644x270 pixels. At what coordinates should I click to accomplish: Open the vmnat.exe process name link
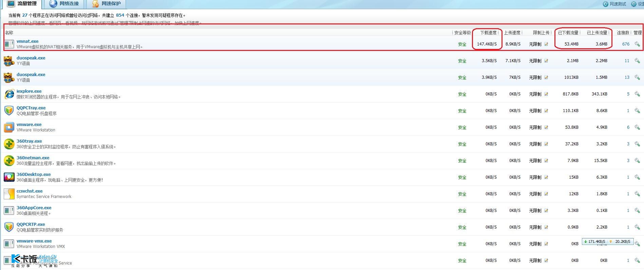pyautogui.click(x=27, y=41)
